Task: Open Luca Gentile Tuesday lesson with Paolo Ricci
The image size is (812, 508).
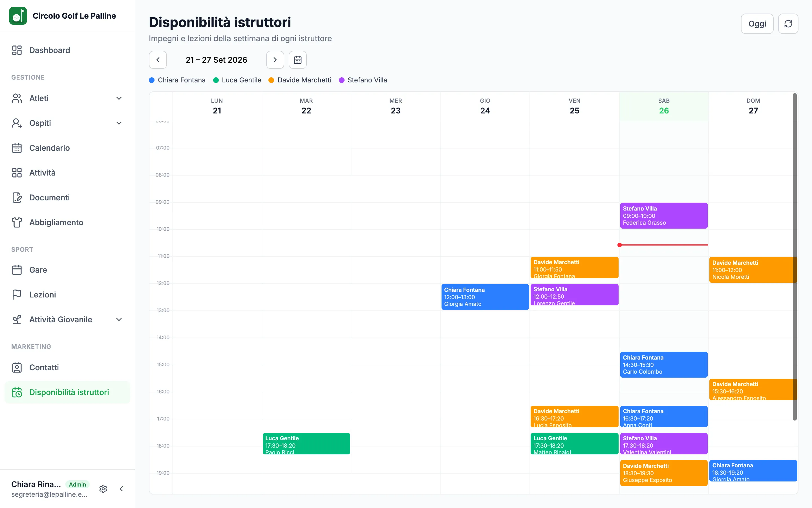Action: tap(306, 443)
